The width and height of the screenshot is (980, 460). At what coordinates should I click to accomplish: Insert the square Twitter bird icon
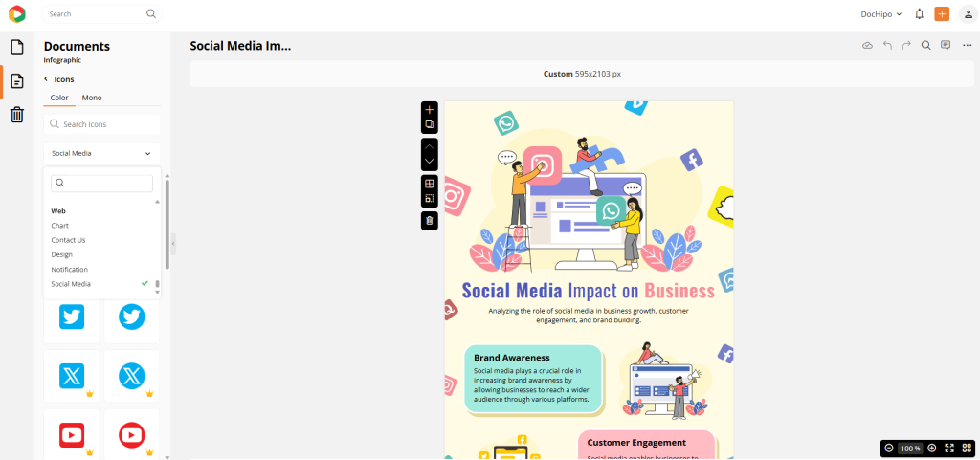pos(72,318)
